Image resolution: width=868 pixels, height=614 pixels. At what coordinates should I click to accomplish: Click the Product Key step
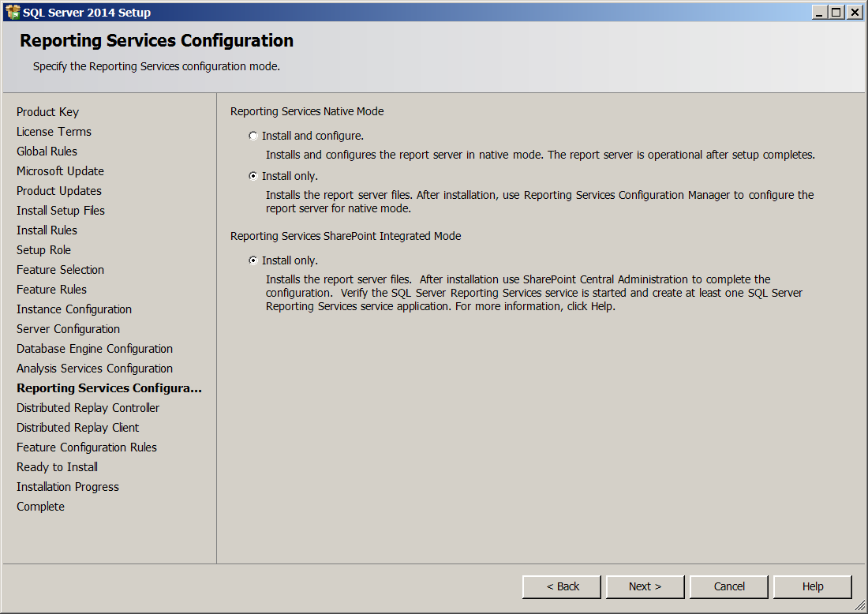click(x=47, y=112)
